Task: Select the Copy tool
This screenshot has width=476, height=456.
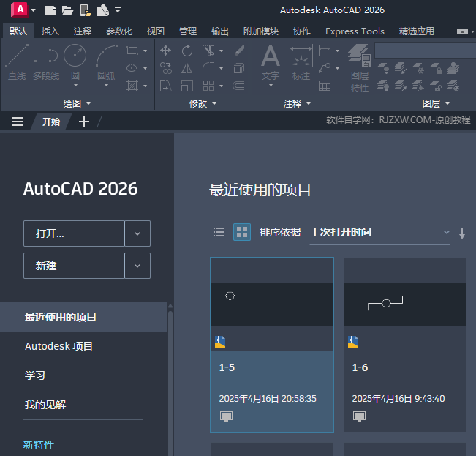Action: [166, 68]
